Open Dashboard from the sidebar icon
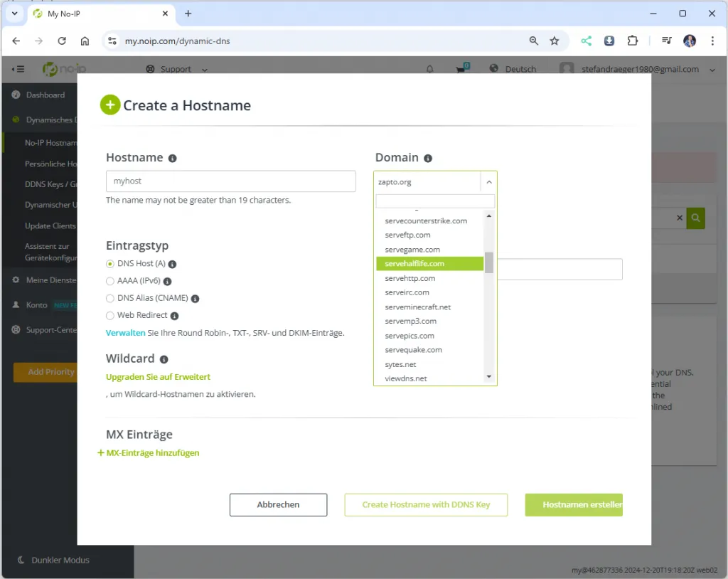The width and height of the screenshot is (728, 579). click(16, 95)
